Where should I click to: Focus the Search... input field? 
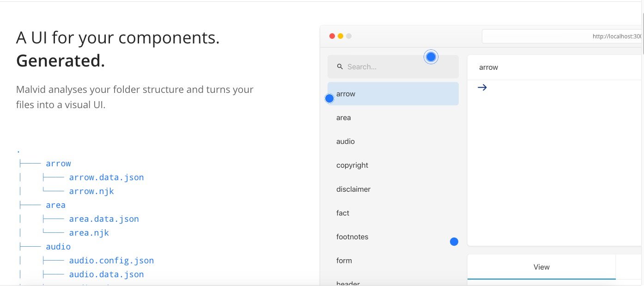[393, 67]
